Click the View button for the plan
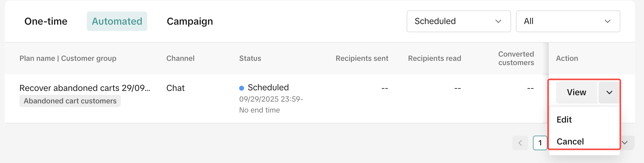Image resolution: width=644 pixels, height=163 pixels. click(x=576, y=92)
